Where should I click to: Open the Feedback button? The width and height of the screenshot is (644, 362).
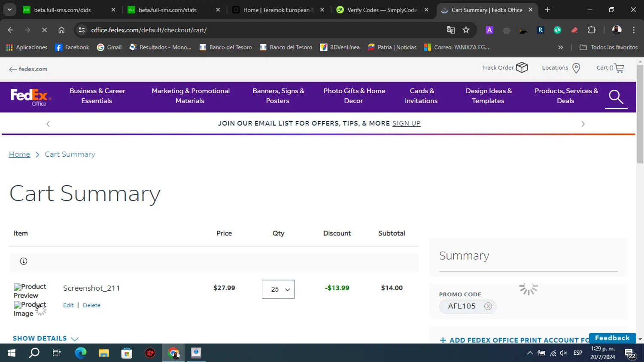(612, 338)
